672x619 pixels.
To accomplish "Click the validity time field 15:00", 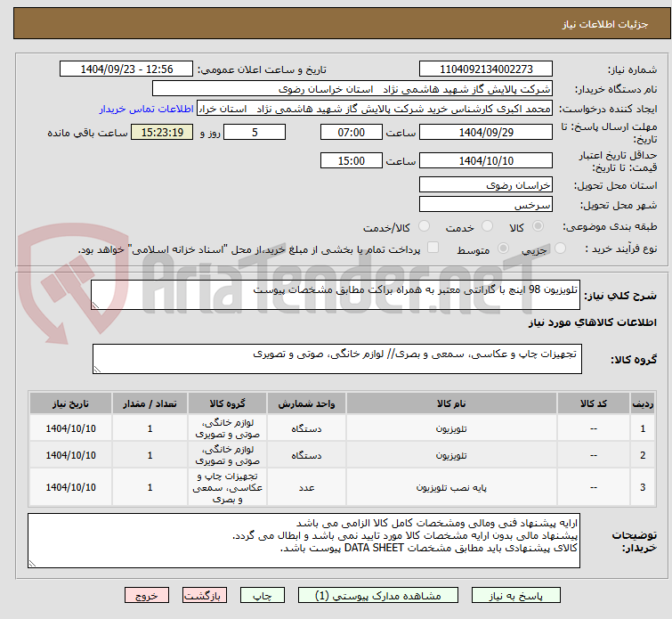I will click(x=352, y=161).
